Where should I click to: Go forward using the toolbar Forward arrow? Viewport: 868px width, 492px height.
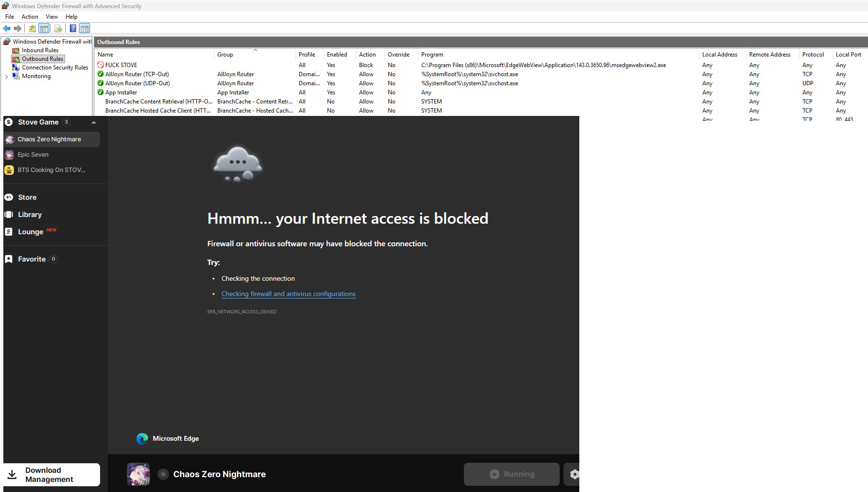[x=18, y=28]
